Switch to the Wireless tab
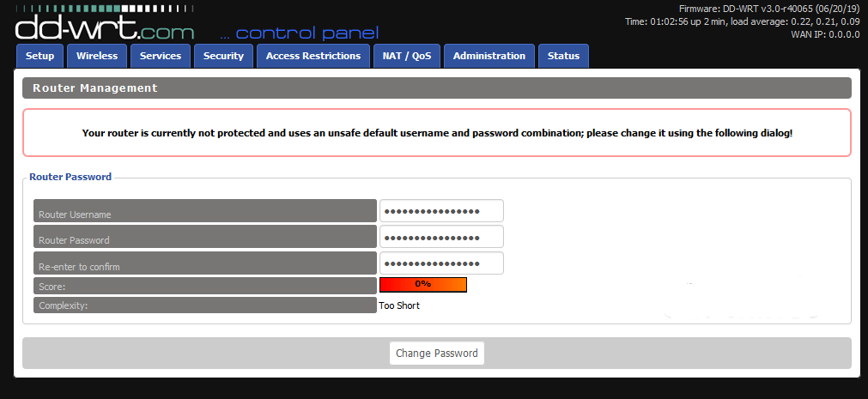This screenshot has width=868, height=399. [x=97, y=56]
